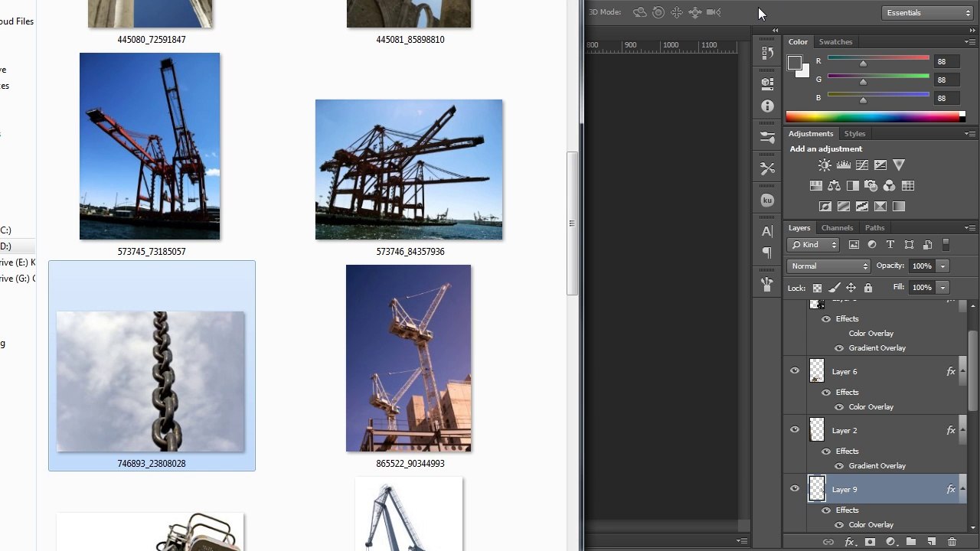Viewport: 980px width, 551px height.
Task: Switch to the Channels tab
Action: click(x=837, y=228)
